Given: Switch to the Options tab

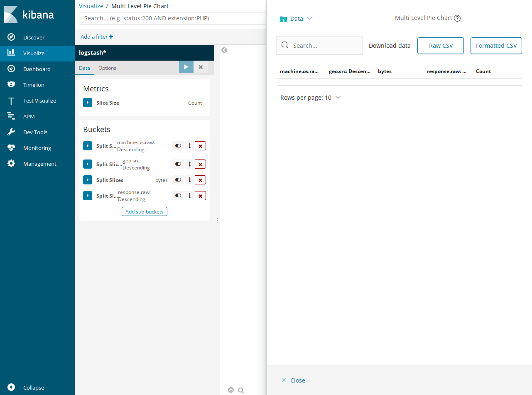Looking at the screenshot, I should tap(107, 68).
